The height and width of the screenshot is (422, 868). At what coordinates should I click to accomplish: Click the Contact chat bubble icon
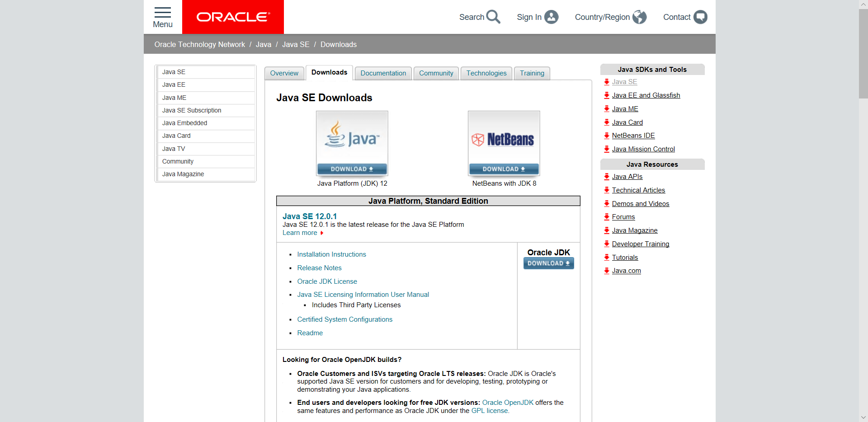coord(700,17)
